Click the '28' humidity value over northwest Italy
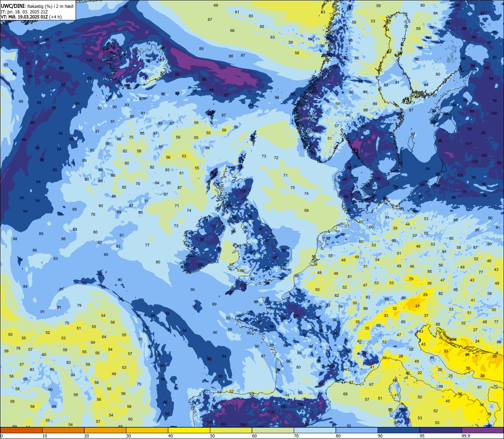This screenshot has height=439, width=504. tap(401, 356)
